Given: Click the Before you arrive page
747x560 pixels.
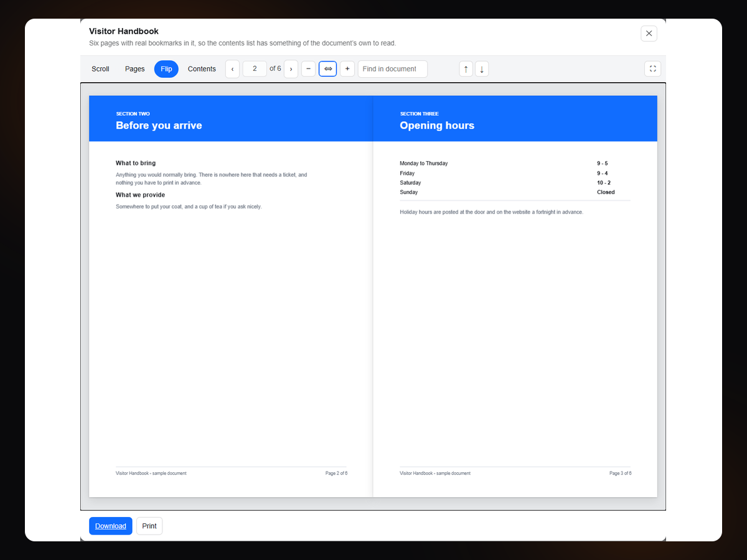Looking at the screenshot, I should tap(231, 296).
